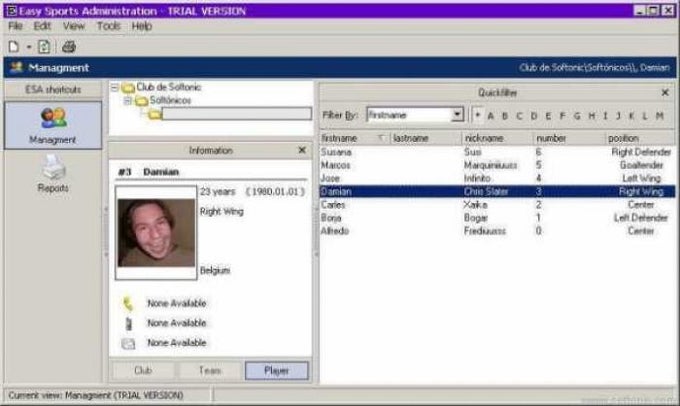
Task: Filter players by letter D
Action: click(534, 116)
